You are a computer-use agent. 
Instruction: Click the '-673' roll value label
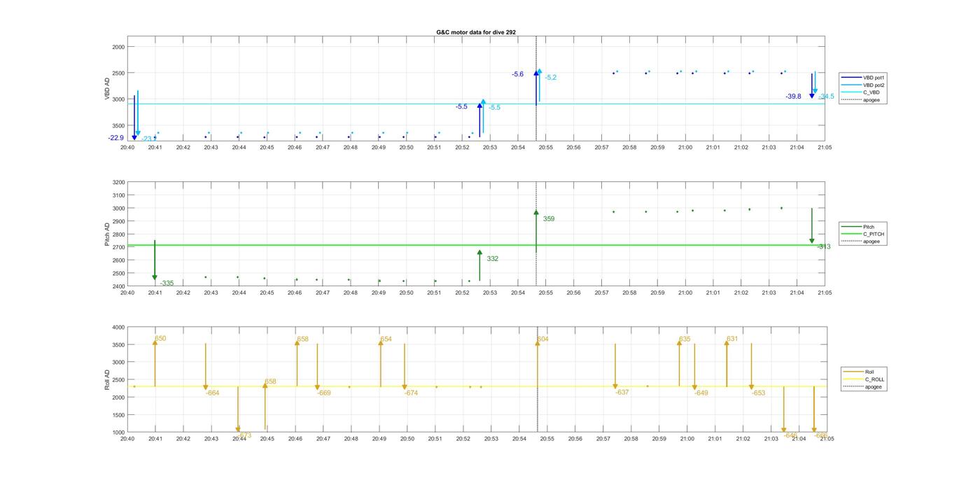click(x=244, y=435)
